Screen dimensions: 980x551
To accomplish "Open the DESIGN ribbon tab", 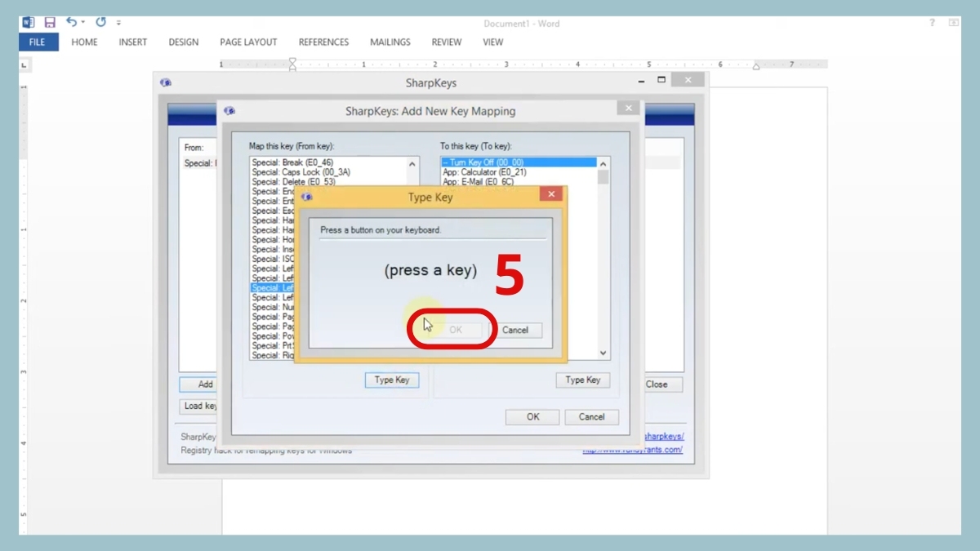I will point(184,42).
